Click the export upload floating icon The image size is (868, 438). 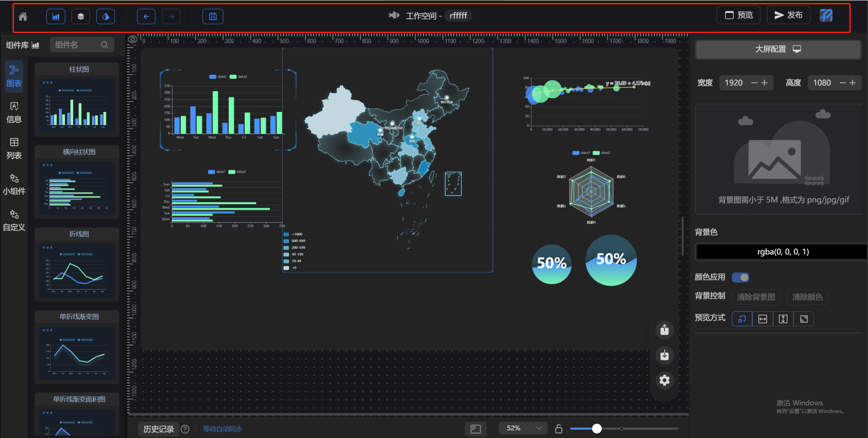pos(665,330)
